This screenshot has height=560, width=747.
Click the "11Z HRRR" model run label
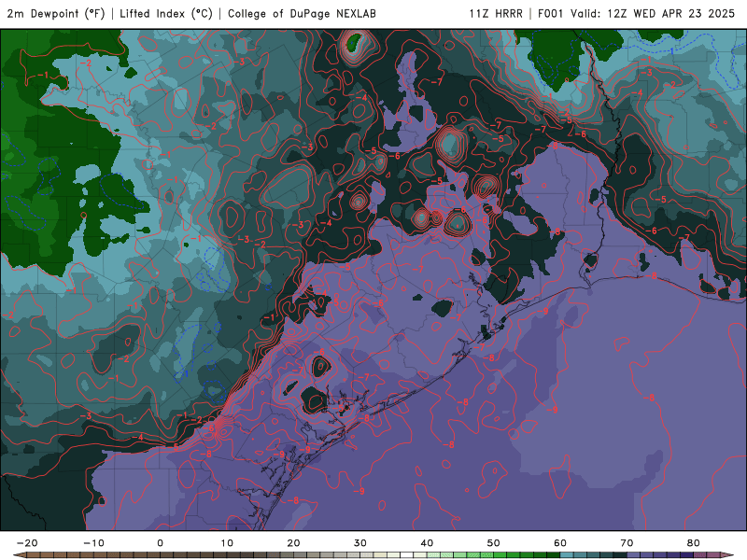[496, 14]
